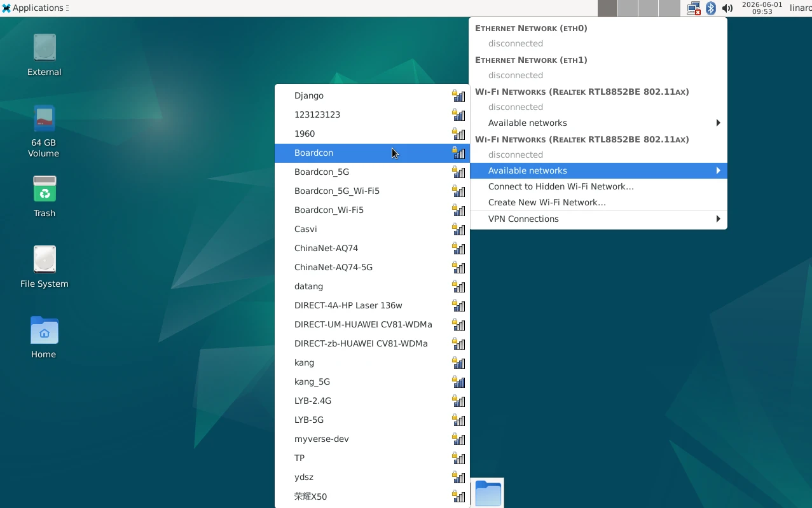Connect to Boardcon_Wi-Fi5 network
This screenshot has width=812, height=508.
(372, 210)
